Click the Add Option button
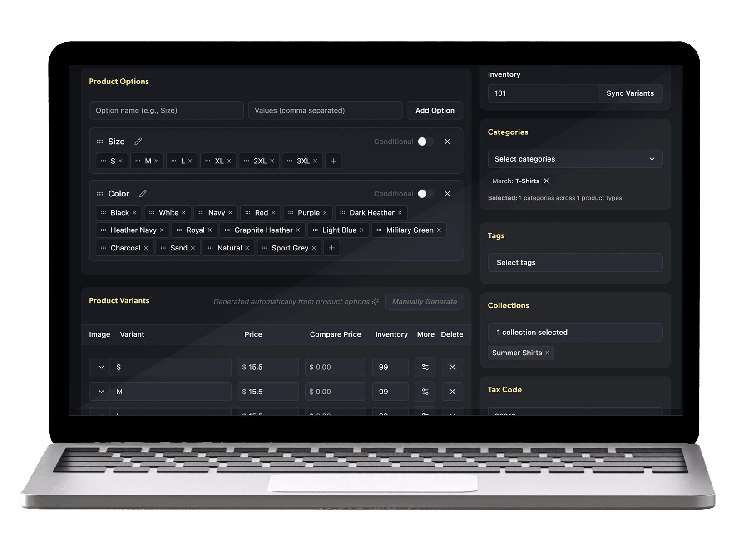Screen dimensions: 756x549 [x=434, y=110]
